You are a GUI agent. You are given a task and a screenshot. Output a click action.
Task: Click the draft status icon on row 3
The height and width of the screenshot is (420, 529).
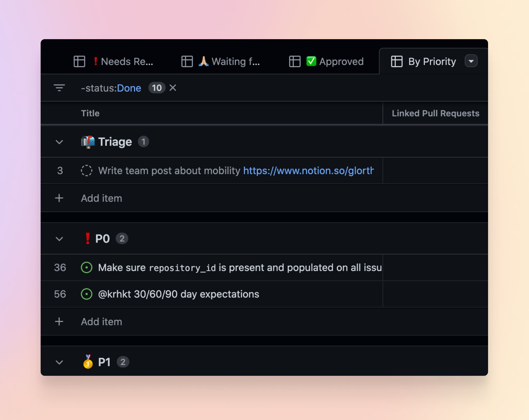tap(87, 171)
